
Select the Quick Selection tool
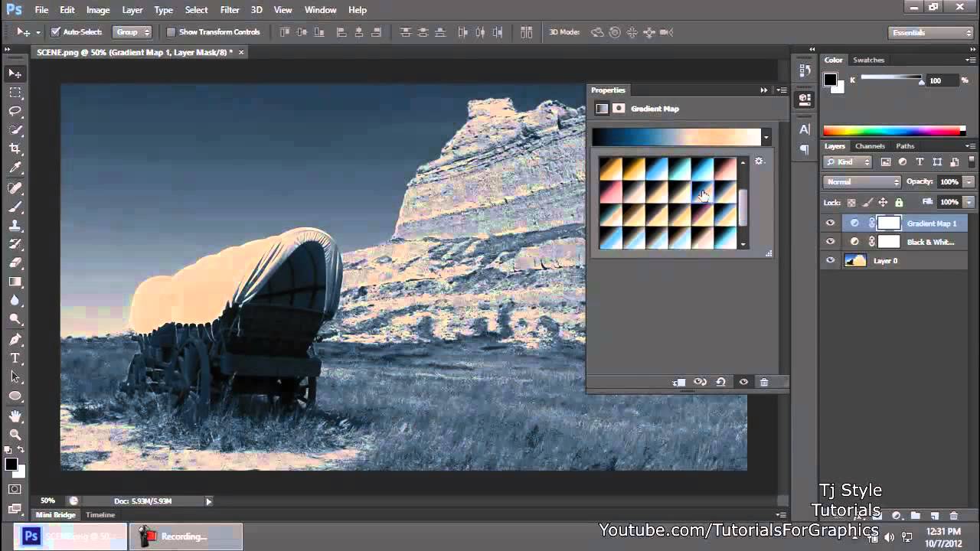pyautogui.click(x=15, y=130)
